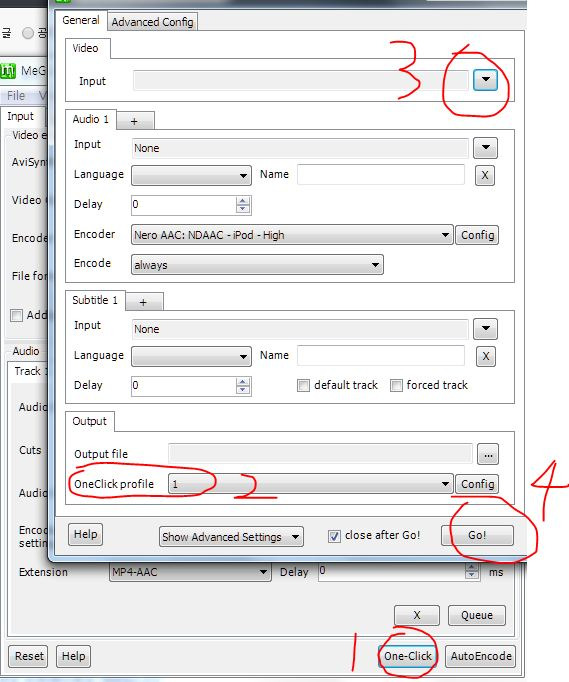Image resolution: width=569 pixels, height=682 pixels.
Task: Click the Output file path field
Action: [320, 454]
